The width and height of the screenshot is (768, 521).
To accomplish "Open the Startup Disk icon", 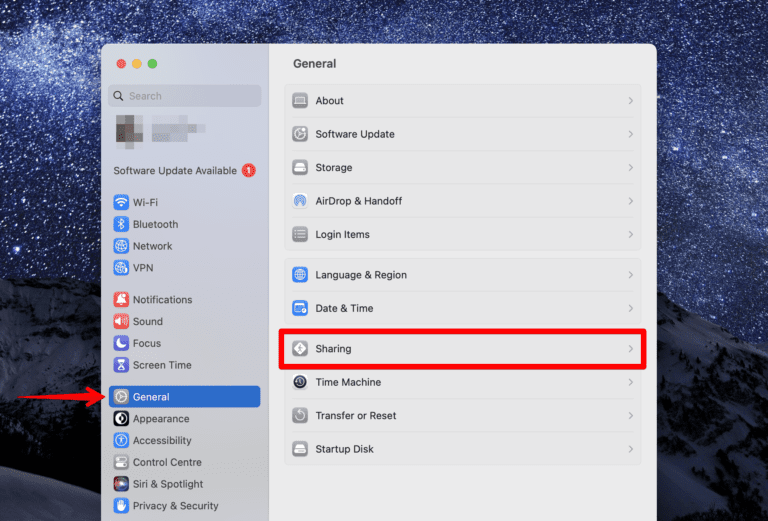I will (300, 449).
